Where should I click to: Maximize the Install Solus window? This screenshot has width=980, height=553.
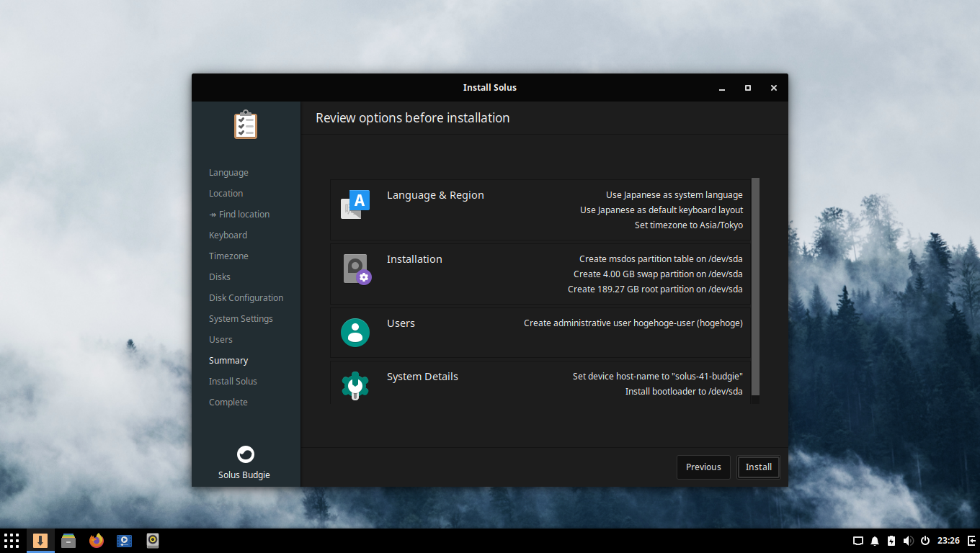click(748, 88)
